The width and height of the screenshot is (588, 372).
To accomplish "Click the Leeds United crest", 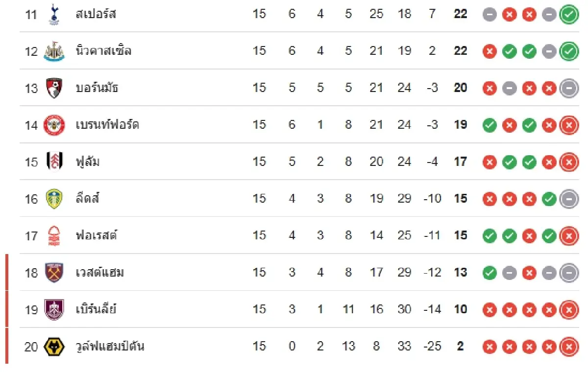I will point(54,199).
